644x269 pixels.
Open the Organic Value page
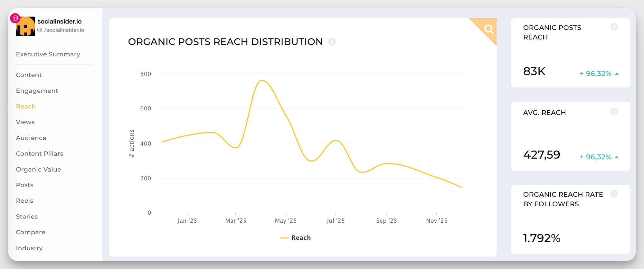tap(38, 169)
